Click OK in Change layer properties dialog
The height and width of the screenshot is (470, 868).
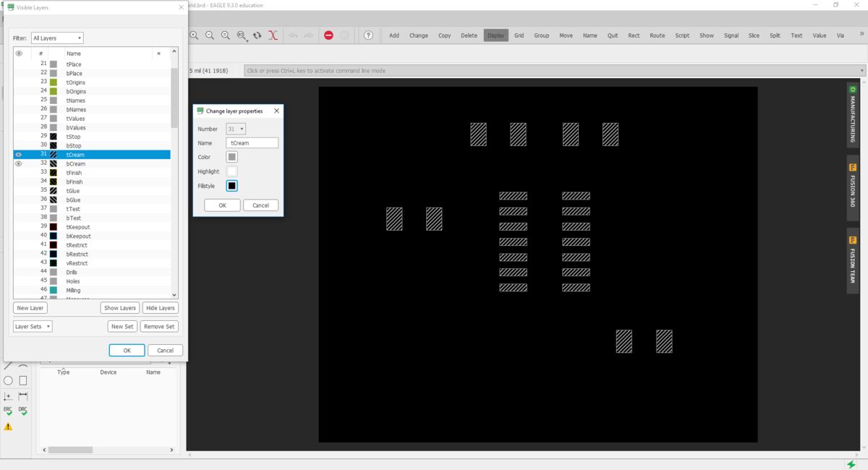[222, 205]
